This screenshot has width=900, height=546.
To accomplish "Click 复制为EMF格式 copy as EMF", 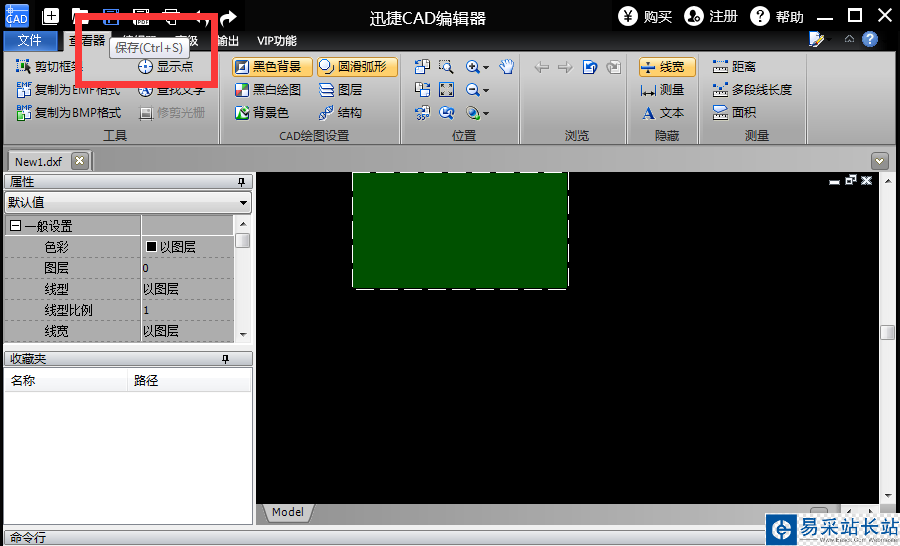I will tap(69, 90).
